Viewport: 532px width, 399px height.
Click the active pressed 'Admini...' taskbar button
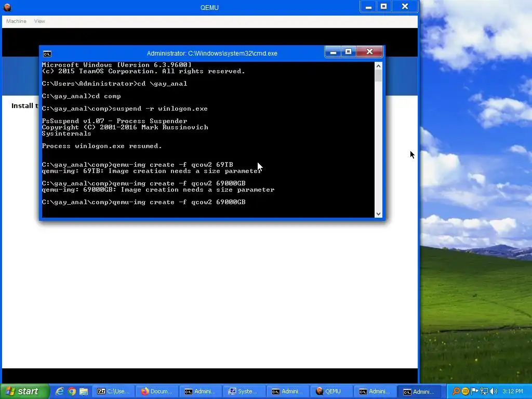419,391
